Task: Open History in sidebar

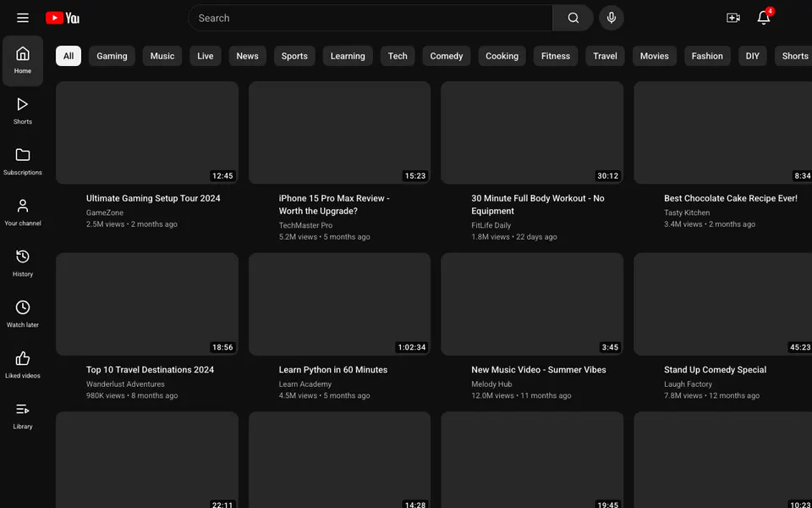Action: tap(23, 264)
